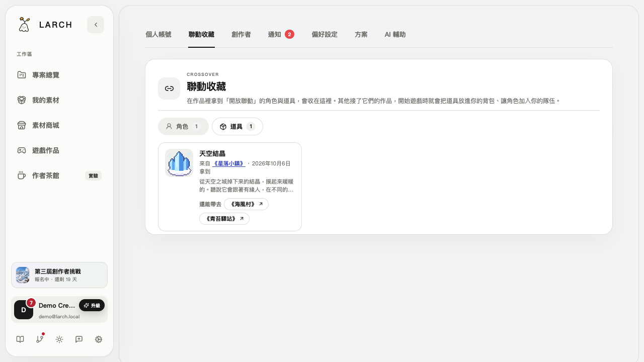Click the 實驗 badge beside 作者茶館
Screen dimensions: 644x362
click(x=94, y=175)
